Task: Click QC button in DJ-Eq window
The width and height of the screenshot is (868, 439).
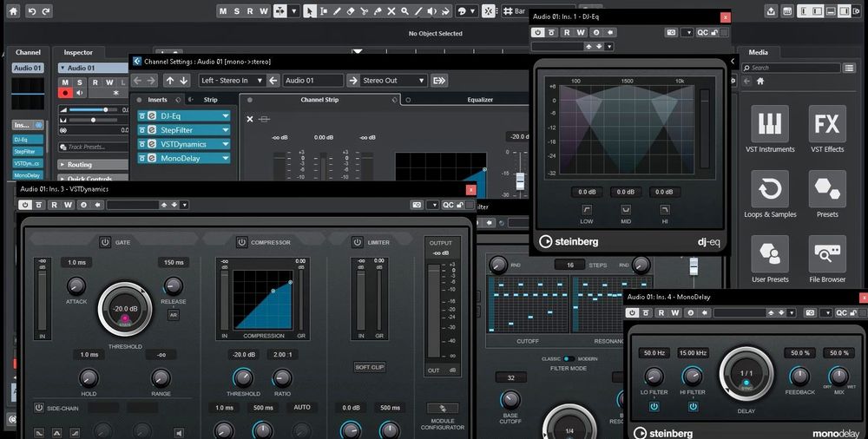Action: [x=702, y=33]
